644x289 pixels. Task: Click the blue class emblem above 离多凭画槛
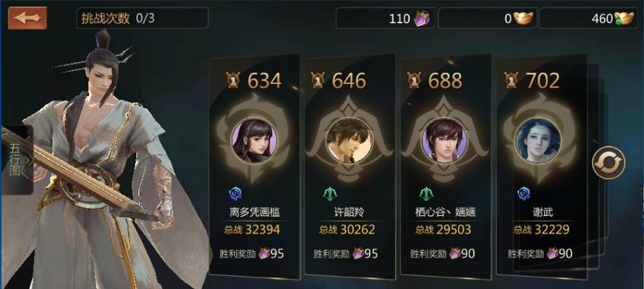(236, 194)
